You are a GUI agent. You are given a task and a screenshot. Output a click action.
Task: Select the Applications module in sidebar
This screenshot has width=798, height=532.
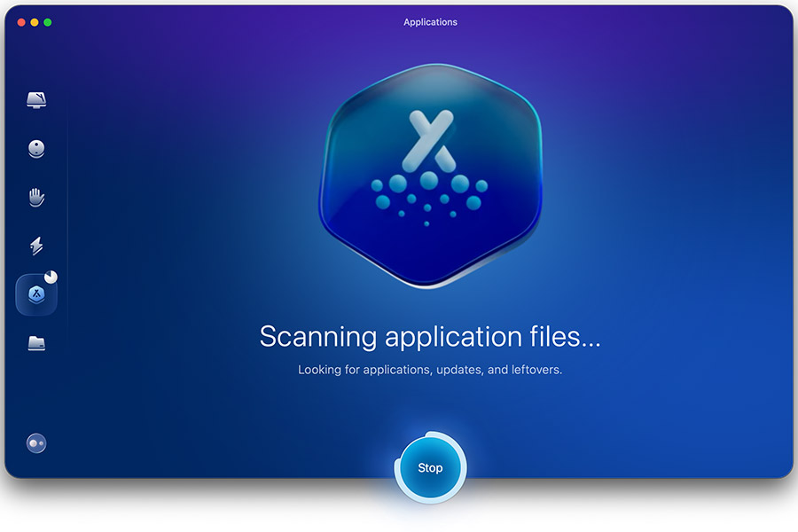pyautogui.click(x=36, y=294)
